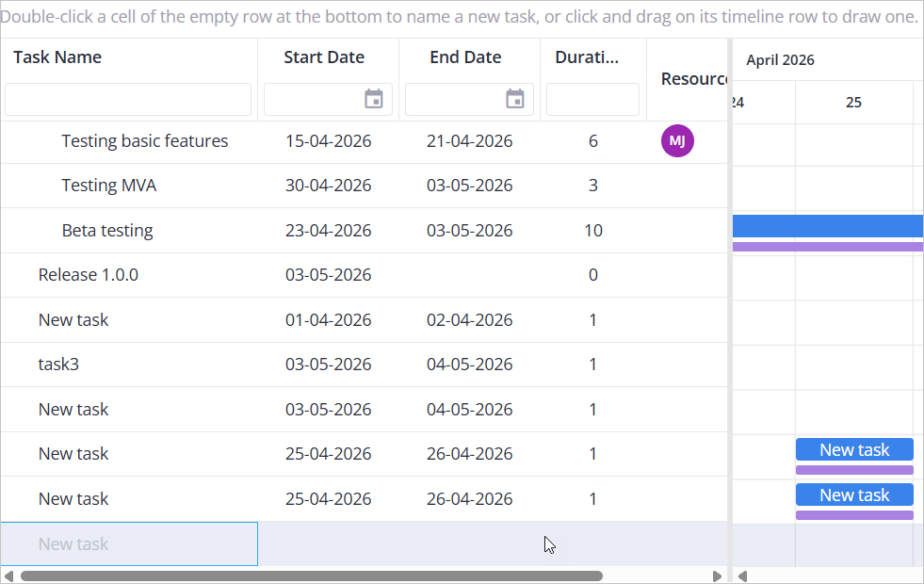924x584 pixels.
Task: Click the empty New task placeholder cell
Action: pos(129,543)
